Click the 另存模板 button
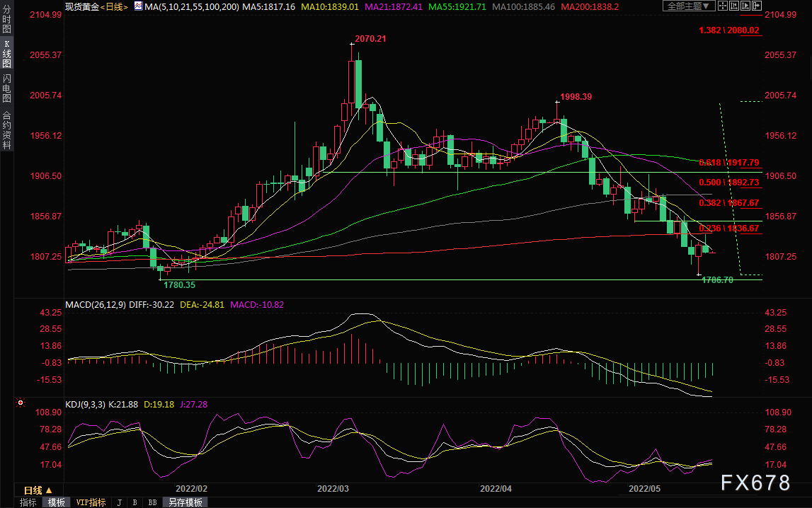This screenshot has height=508, width=812. 185,502
